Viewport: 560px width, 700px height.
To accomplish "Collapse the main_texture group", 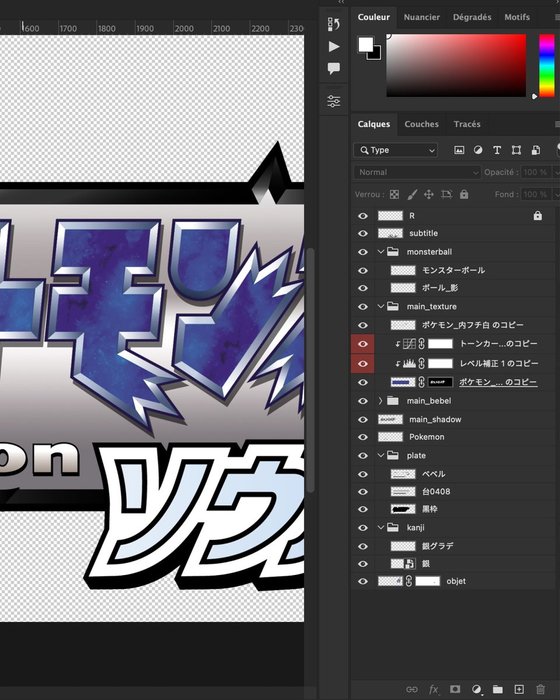I will 380,306.
